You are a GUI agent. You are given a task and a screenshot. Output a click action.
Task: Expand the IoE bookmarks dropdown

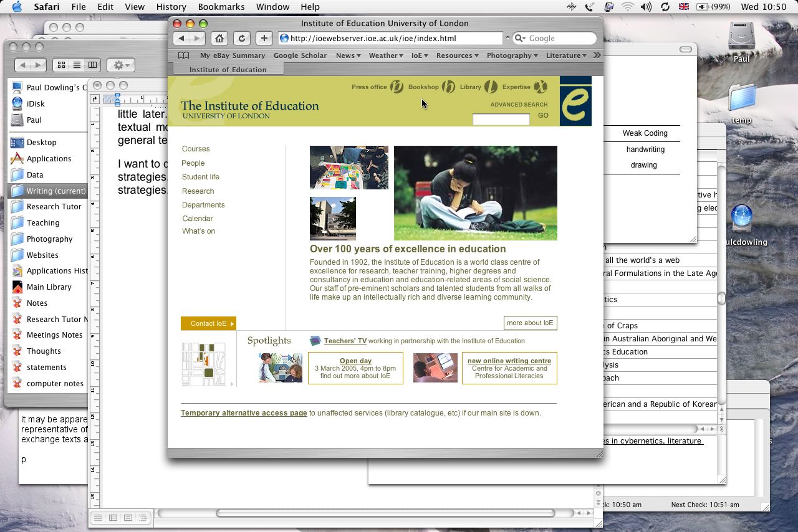pyautogui.click(x=420, y=55)
